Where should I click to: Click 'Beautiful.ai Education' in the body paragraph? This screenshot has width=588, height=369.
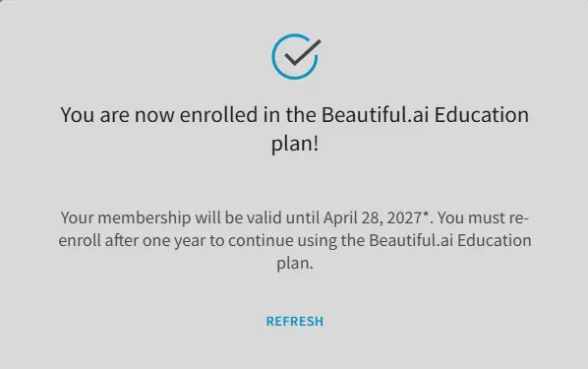point(450,240)
